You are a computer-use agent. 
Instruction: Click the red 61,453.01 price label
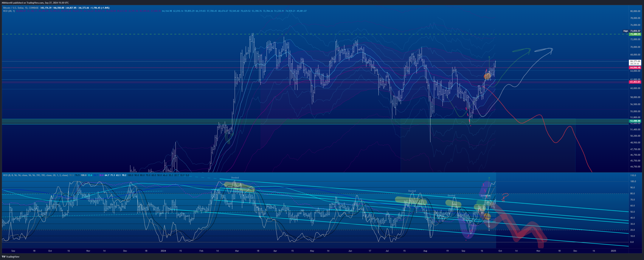click(635, 82)
